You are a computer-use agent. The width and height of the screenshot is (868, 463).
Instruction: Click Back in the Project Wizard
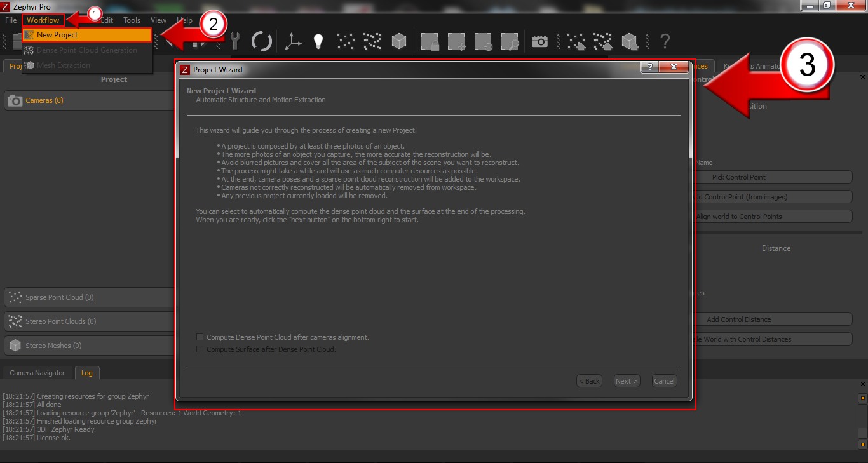point(589,381)
